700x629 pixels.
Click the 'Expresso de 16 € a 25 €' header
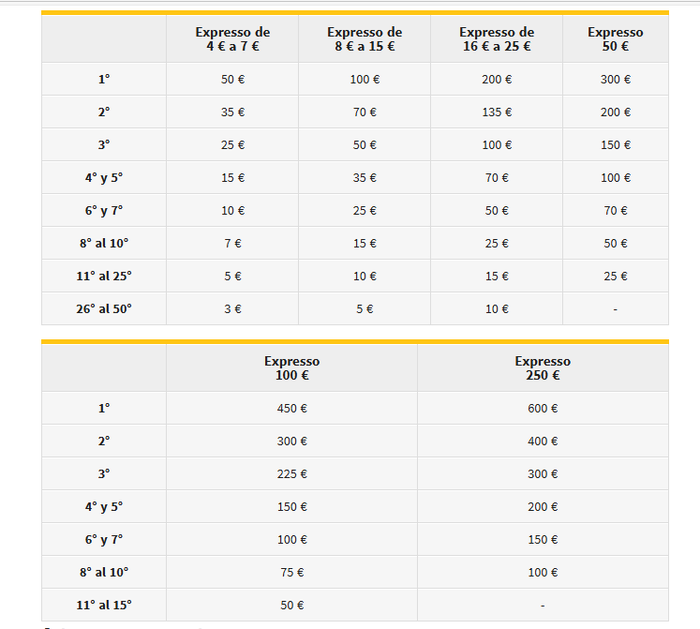point(496,39)
